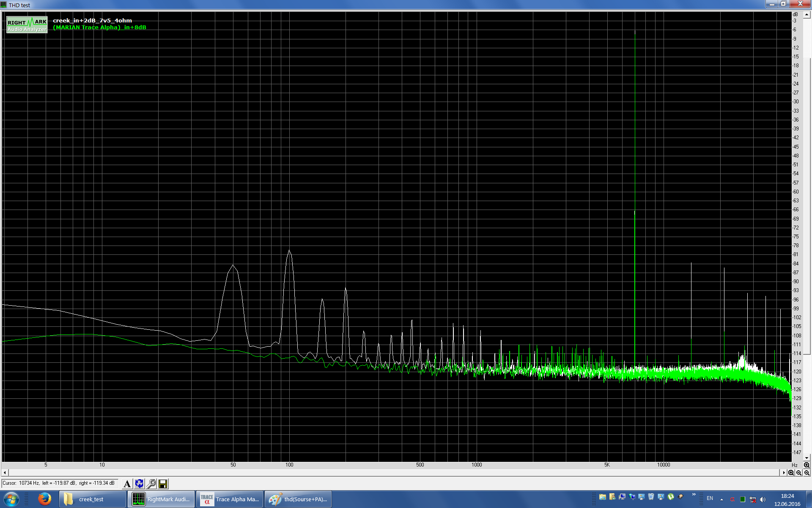This screenshot has width=812, height=508.
Task: Click the '100' frequency axis label
Action: (x=289, y=465)
